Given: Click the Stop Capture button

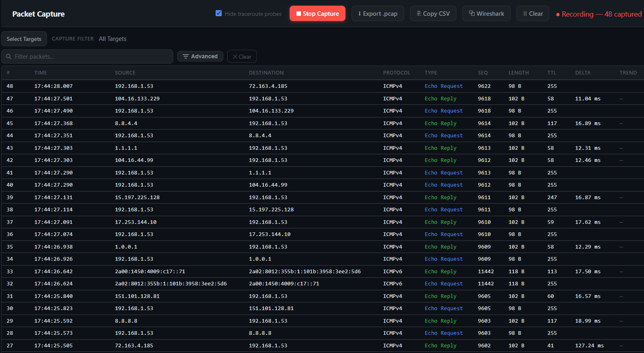Looking at the screenshot, I should (318, 13).
